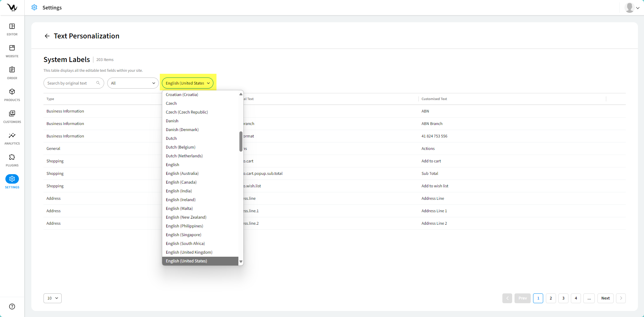Screen dimensions: 644x317
Task: Click the language list scrollbar down arrow
Action: pyautogui.click(x=241, y=261)
